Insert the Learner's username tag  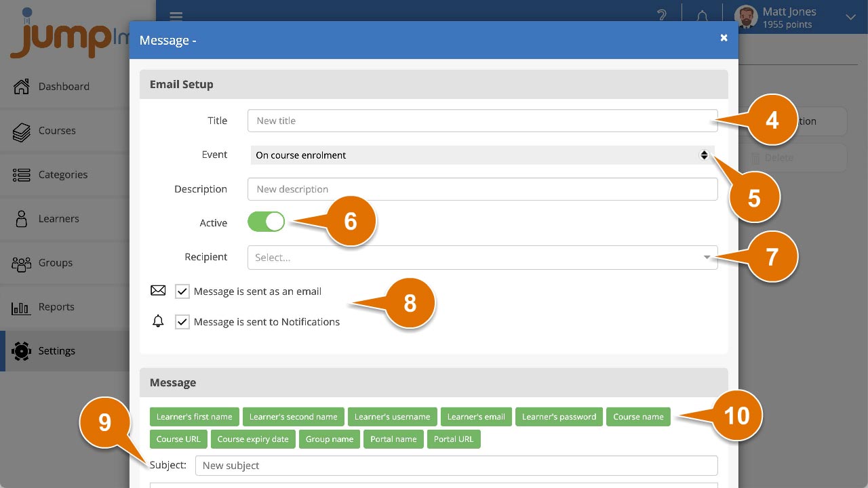393,417
